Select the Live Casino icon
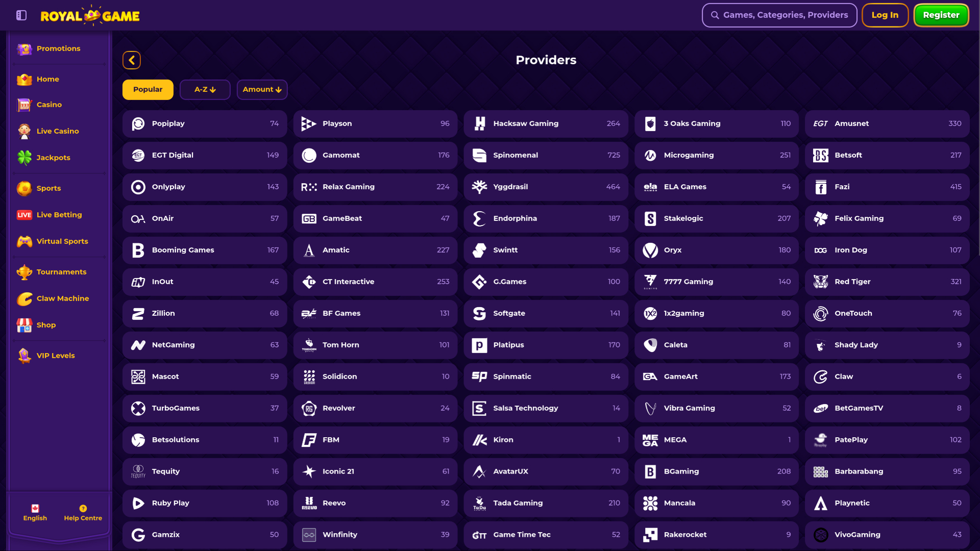Screen dimensions: 980x551 pyautogui.click(x=24, y=131)
